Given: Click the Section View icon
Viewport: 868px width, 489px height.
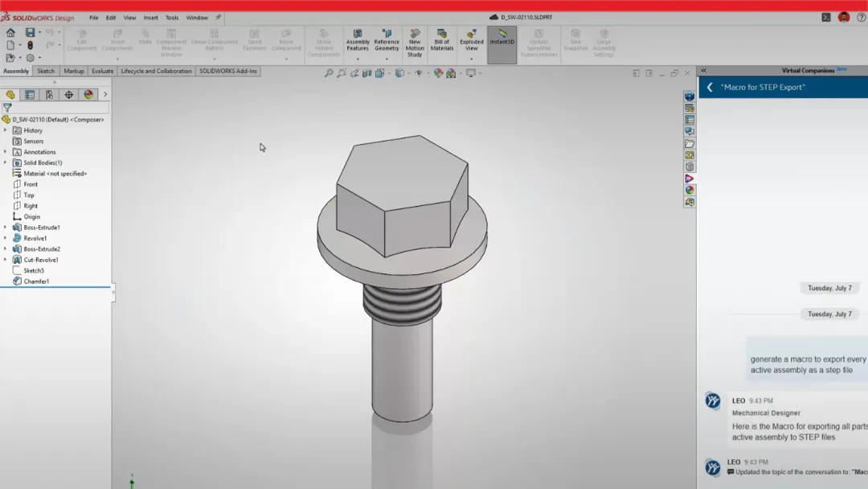Looking at the screenshot, I should coord(366,73).
